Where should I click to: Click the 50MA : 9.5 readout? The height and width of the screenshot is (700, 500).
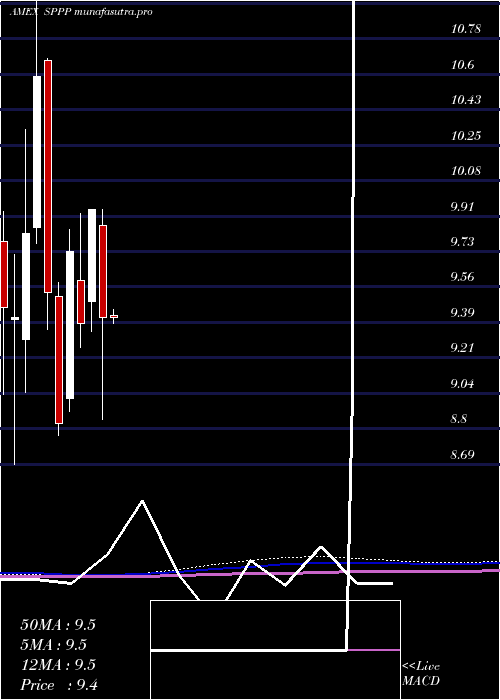click(x=58, y=625)
